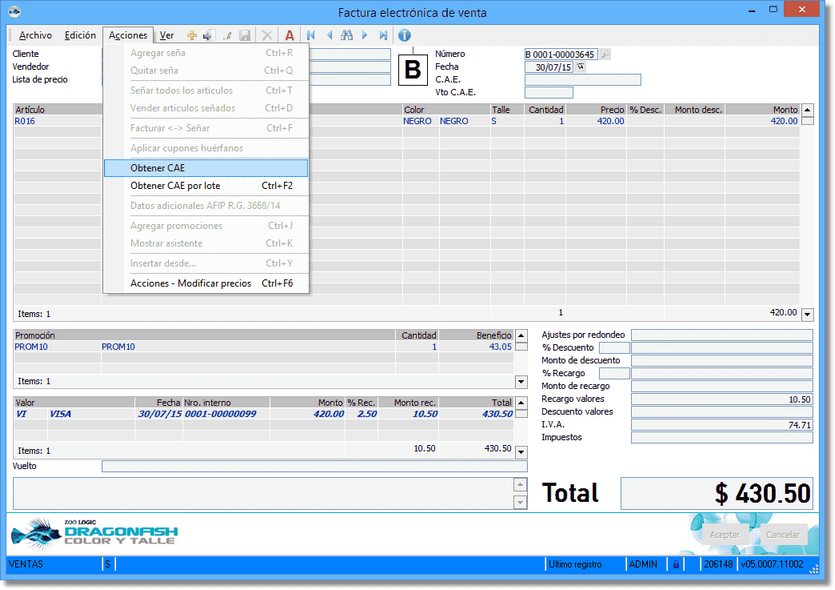The image size is (835, 590).
Task: Click the lookup icon beside Número
Action: (605, 54)
